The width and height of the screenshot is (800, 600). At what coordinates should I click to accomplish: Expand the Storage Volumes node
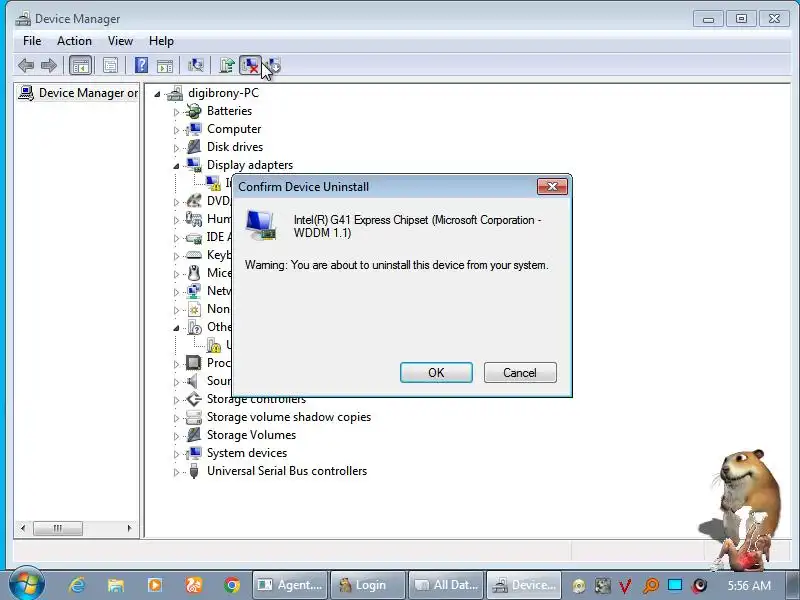click(x=177, y=436)
